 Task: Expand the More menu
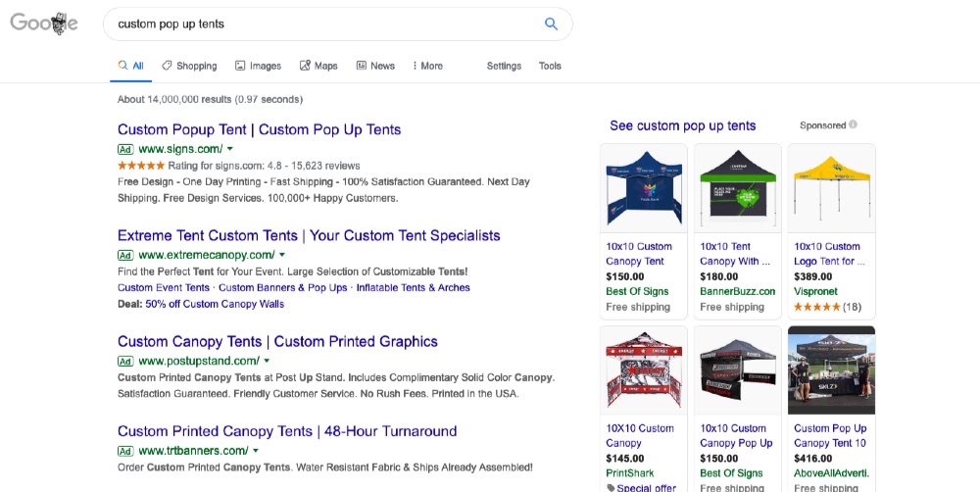[x=427, y=66]
